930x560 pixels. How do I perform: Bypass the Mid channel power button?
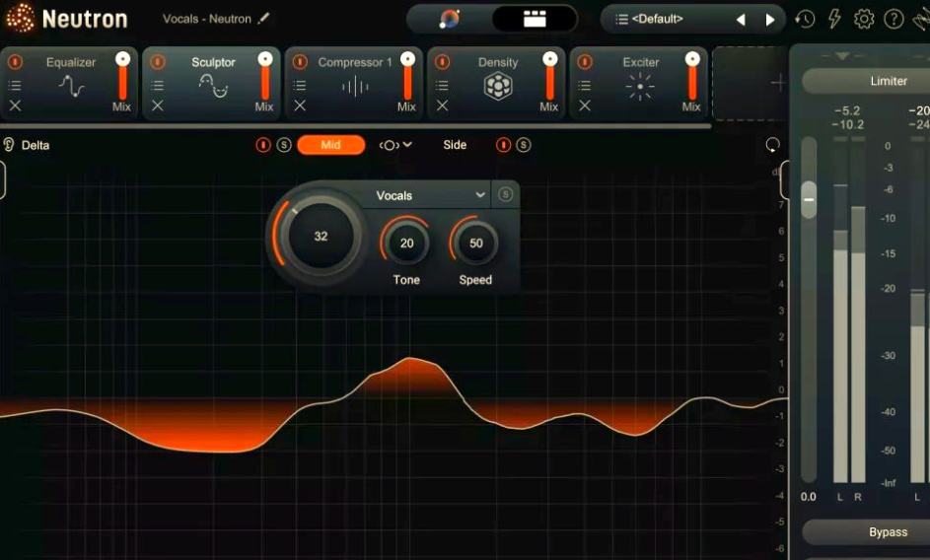(263, 145)
